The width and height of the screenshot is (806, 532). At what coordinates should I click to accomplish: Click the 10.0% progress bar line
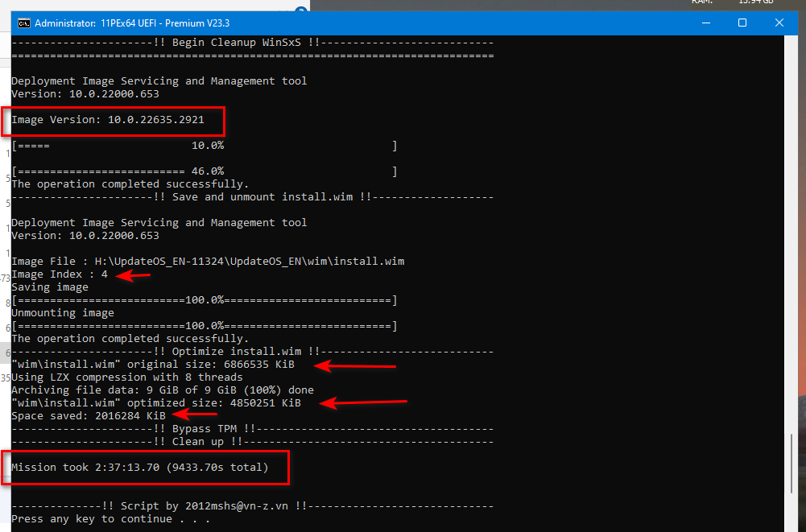[204, 146]
